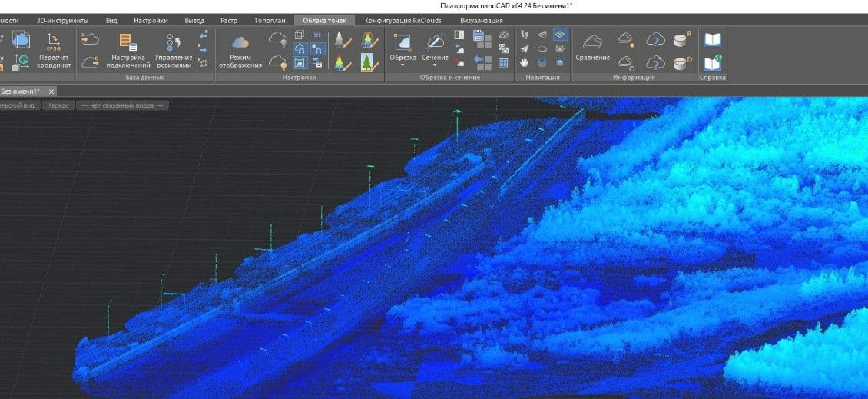Click the cloud with grey light bulb icon
The height and width of the screenshot is (399, 868).
pos(278,38)
